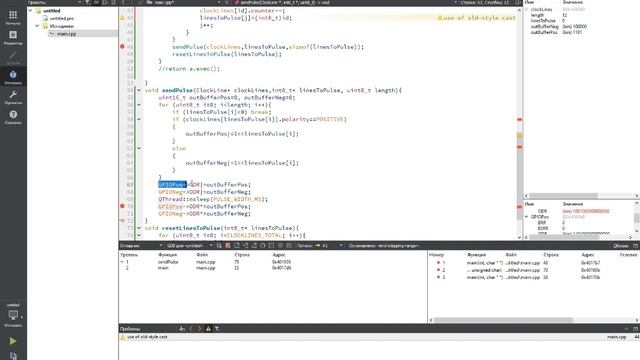
Task: Select breakpoint number 1 row
Action: 534,263
